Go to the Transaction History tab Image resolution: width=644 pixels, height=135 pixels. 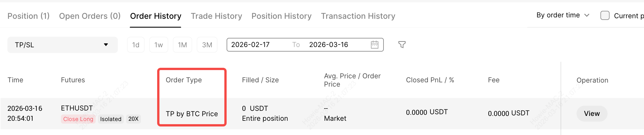point(358,16)
